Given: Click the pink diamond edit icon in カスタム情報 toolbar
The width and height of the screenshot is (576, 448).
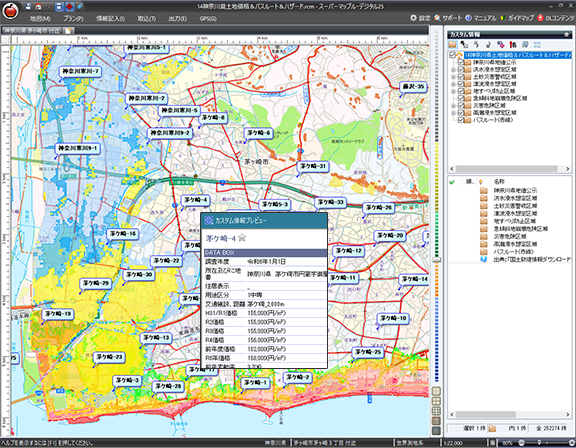Looking at the screenshot, I should [501, 44].
